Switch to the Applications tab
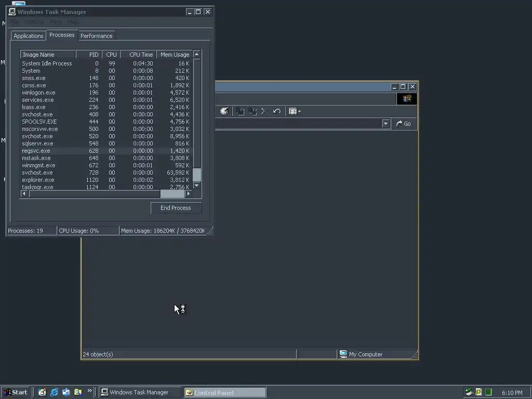This screenshot has width=532, height=399. pos(29,36)
